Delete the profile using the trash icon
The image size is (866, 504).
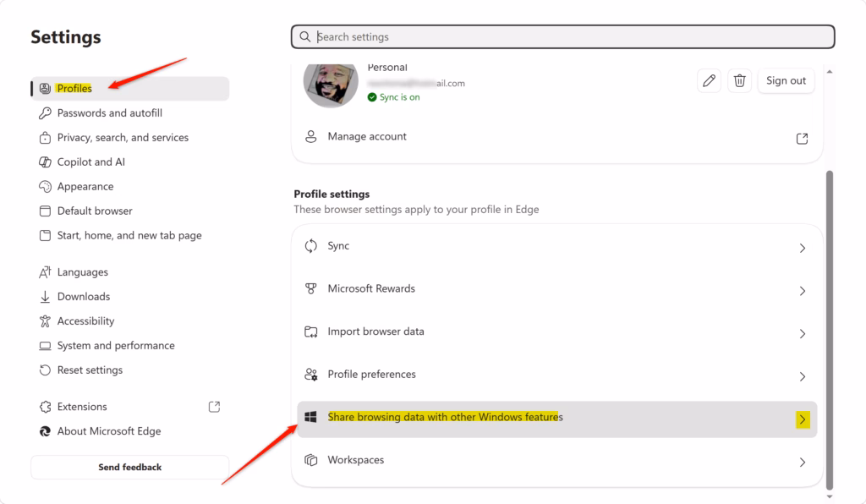tap(739, 80)
